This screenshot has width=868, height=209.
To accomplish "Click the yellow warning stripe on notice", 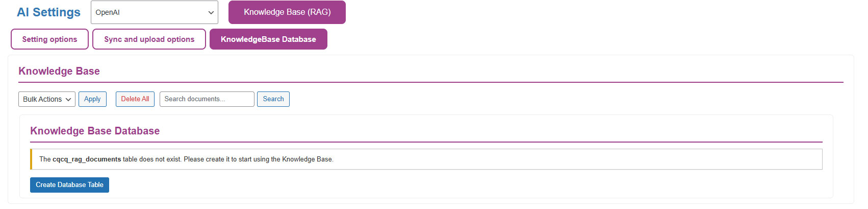I will (31, 159).
